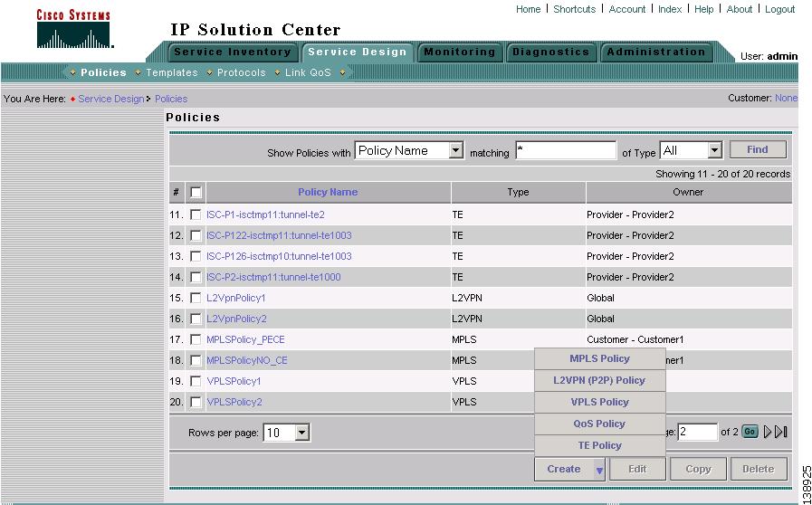Viewport: 812px width, 505px height.
Task: Click Policies breadcrumb link
Action: coord(171,99)
